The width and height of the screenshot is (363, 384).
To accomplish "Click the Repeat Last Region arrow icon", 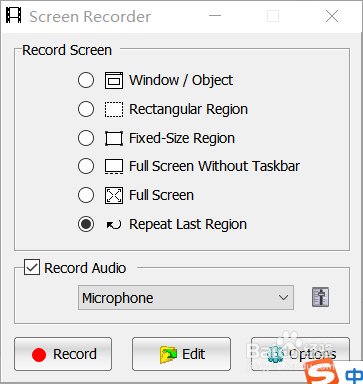I will point(114,225).
